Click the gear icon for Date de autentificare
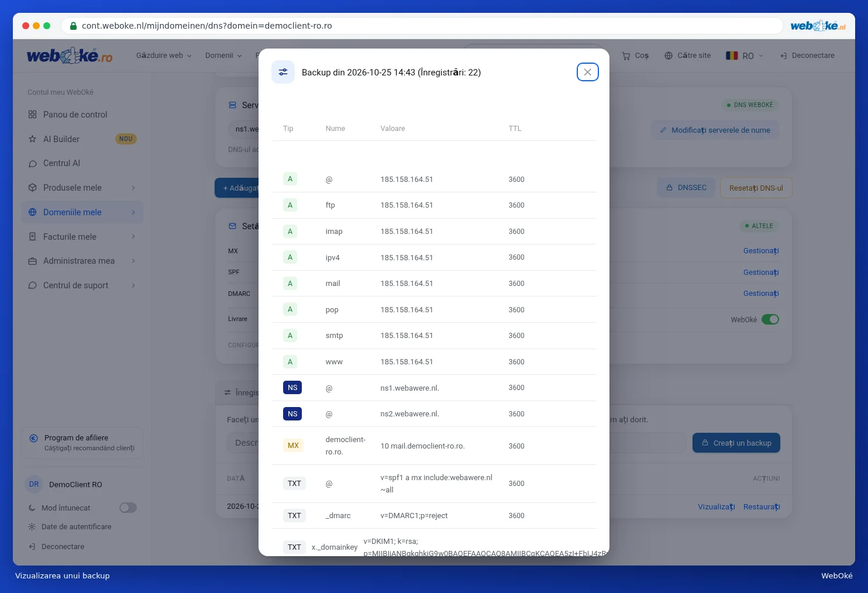Viewport: 868px width, 593px height. coord(32,527)
